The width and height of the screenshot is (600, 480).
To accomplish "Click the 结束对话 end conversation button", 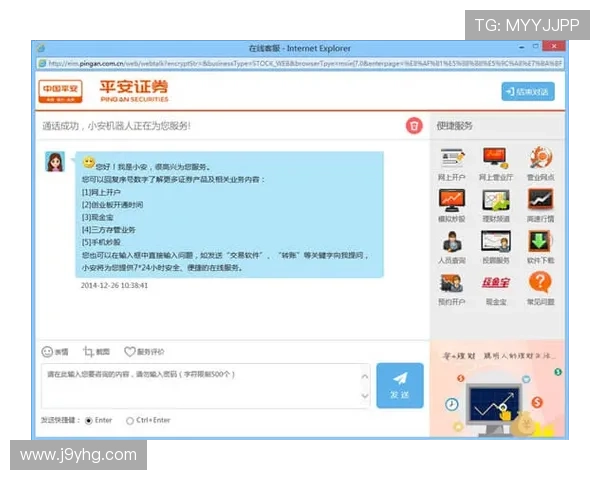I will [528, 91].
